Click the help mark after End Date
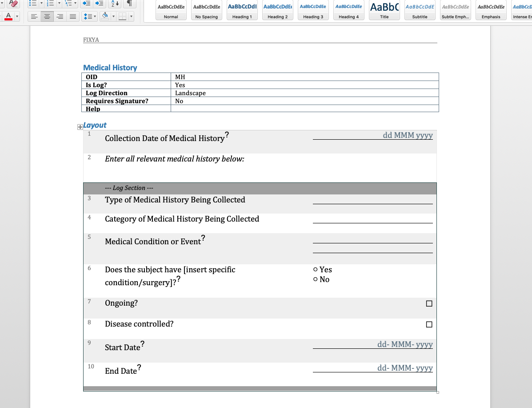The width and height of the screenshot is (532, 408). (140, 367)
